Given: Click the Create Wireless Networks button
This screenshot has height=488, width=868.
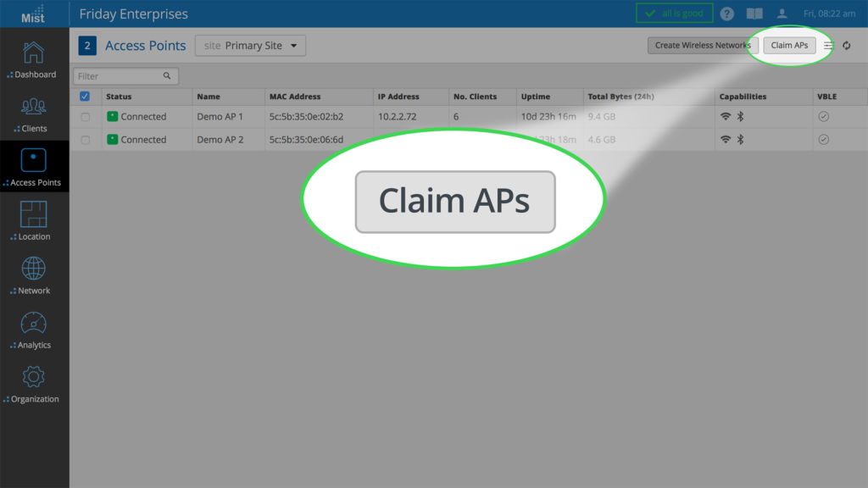Looking at the screenshot, I should click(703, 46).
